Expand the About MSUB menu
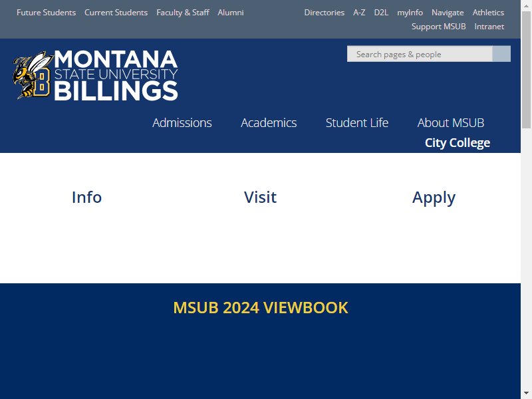 click(x=451, y=123)
